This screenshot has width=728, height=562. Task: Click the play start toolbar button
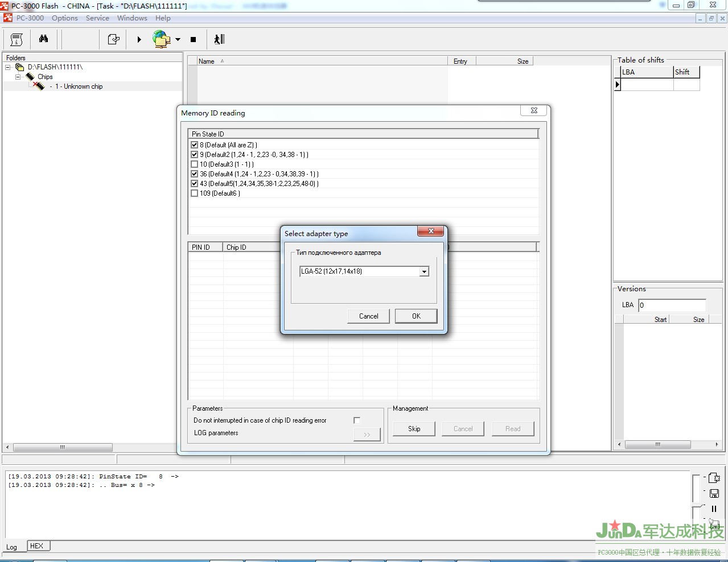coord(139,39)
